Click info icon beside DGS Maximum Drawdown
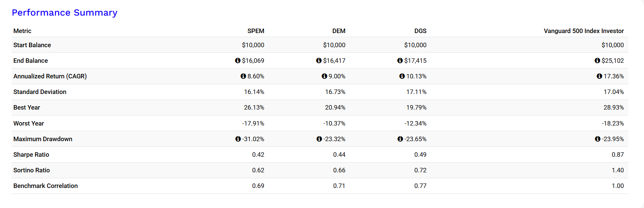Viewport: 644px width, 208px height. (400, 139)
